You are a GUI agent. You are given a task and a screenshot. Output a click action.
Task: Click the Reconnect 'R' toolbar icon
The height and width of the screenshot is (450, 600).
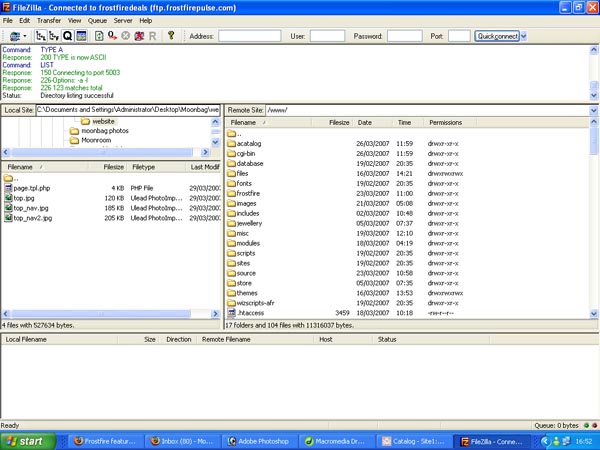pyautogui.click(x=152, y=35)
